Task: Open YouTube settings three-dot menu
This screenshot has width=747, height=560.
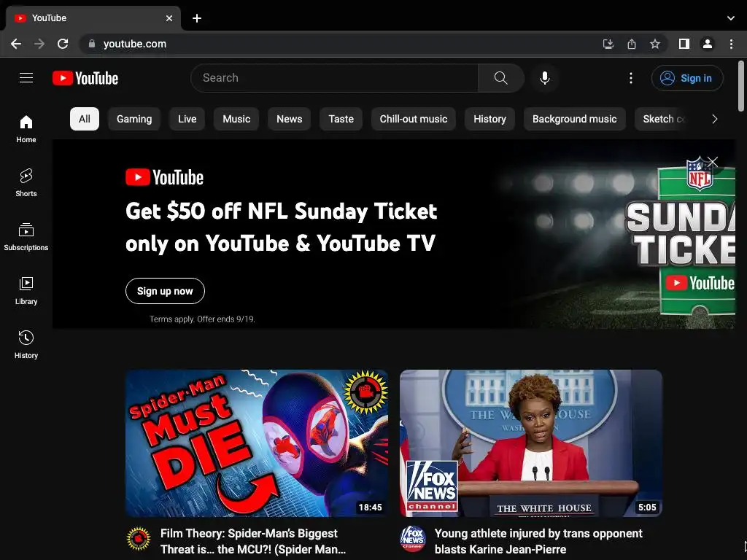Action: click(631, 78)
